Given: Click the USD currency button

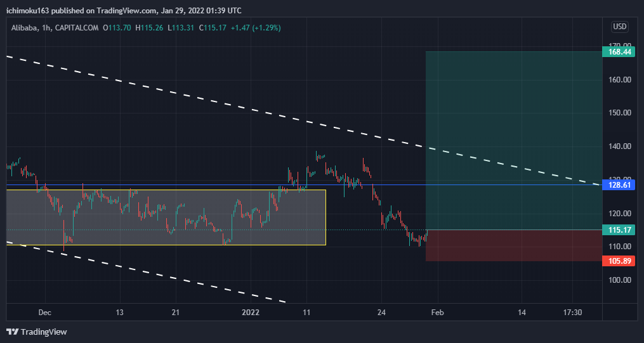Looking at the screenshot, I should click(x=620, y=27).
